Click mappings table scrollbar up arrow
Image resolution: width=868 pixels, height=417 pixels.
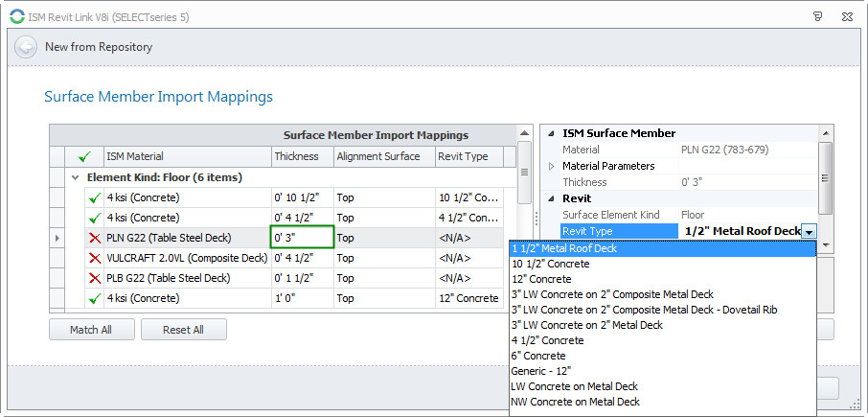pyautogui.click(x=524, y=133)
